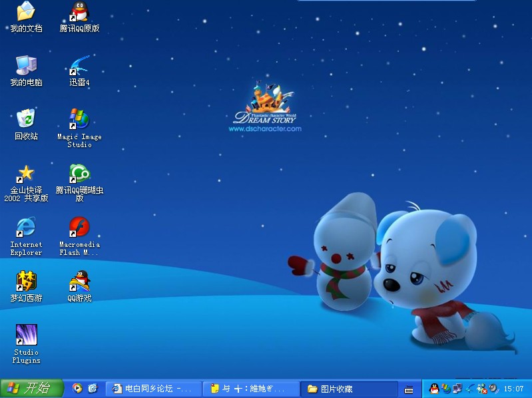Open the 开始 Start menu
Viewport: 532px width, 398px height.
point(31,388)
